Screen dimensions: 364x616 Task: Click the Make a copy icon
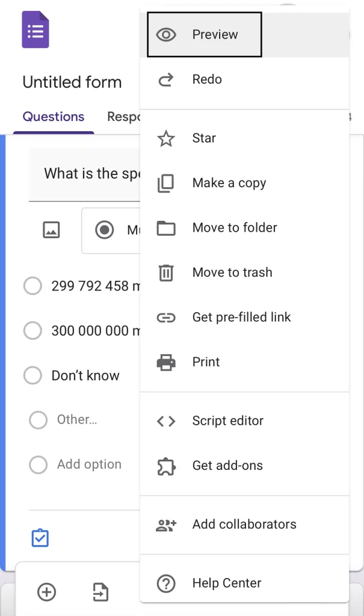166,183
